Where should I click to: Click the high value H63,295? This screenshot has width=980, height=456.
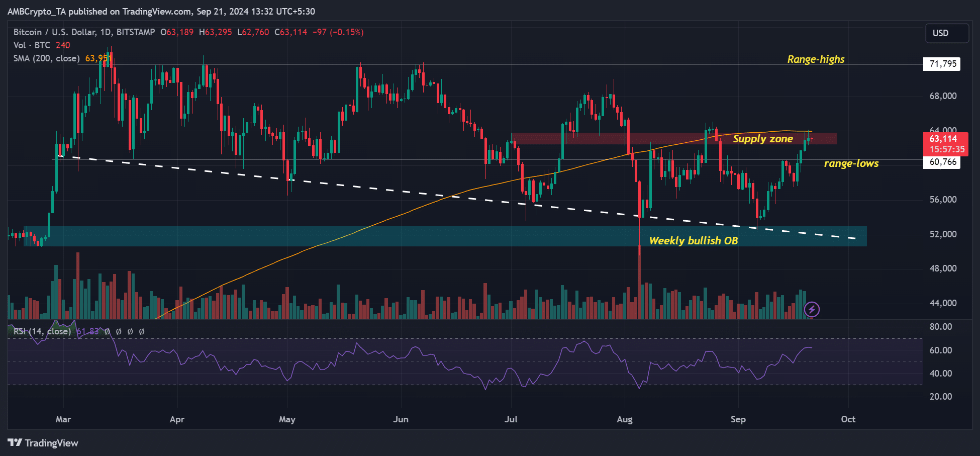pos(216,32)
